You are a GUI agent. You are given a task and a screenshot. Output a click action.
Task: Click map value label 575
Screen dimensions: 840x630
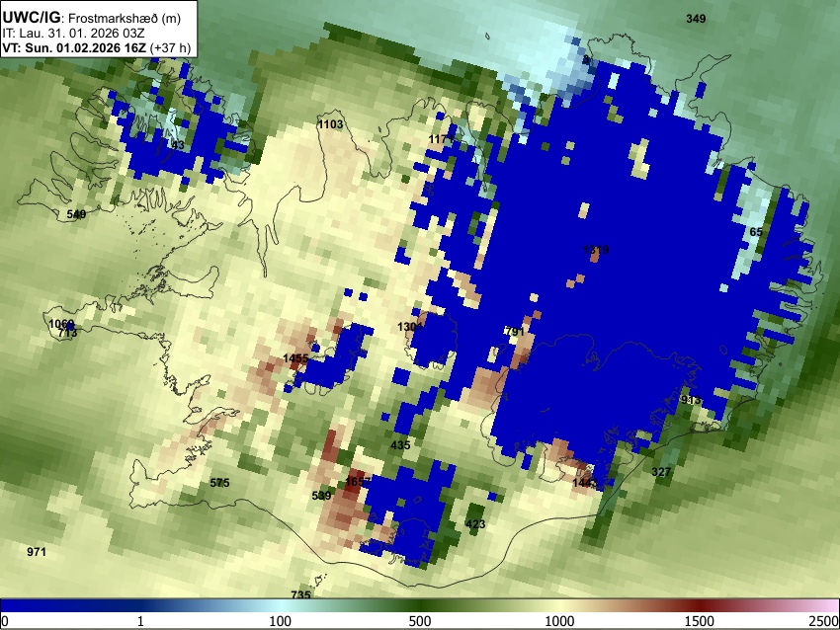(x=219, y=483)
